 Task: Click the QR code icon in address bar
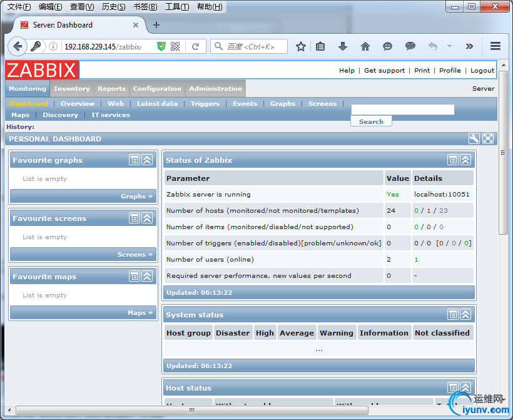(x=175, y=46)
